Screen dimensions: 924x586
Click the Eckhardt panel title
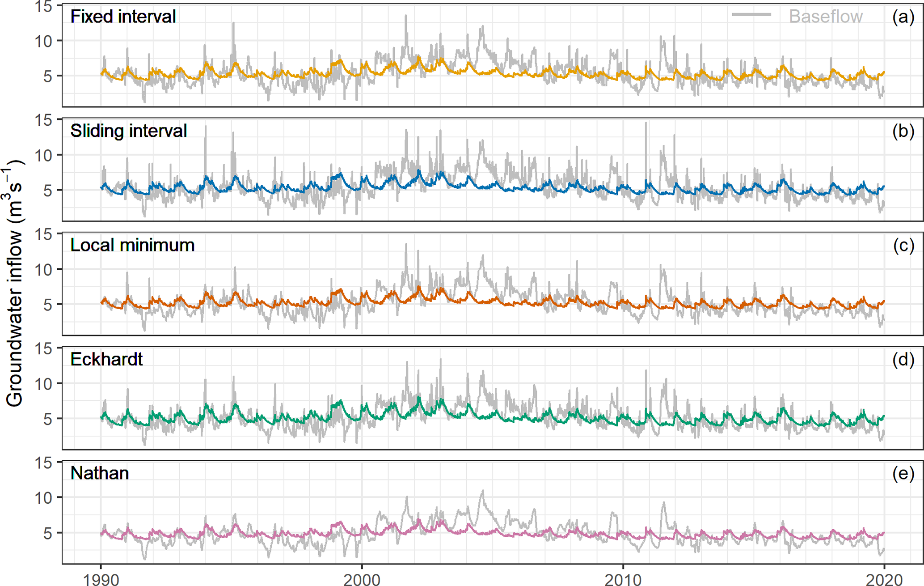click(x=106, y=359)
